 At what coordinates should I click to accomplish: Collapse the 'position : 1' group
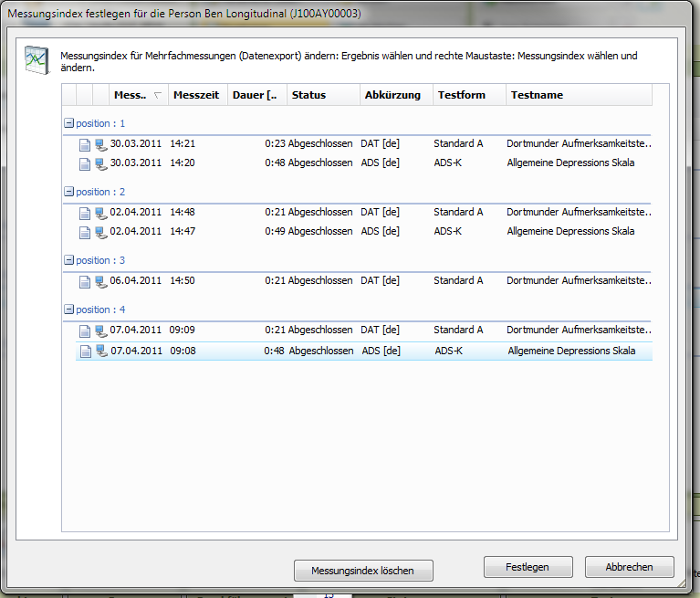tap(68, 123)
